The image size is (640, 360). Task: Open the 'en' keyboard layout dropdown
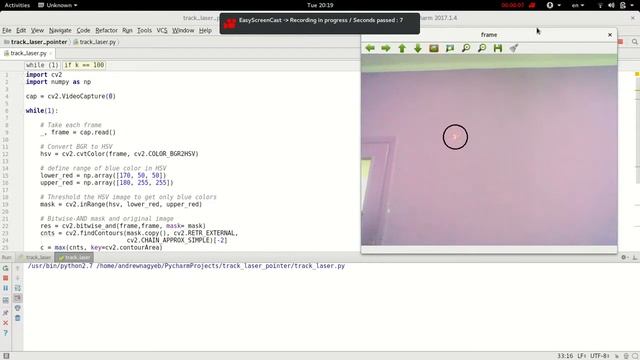(578, 5)
